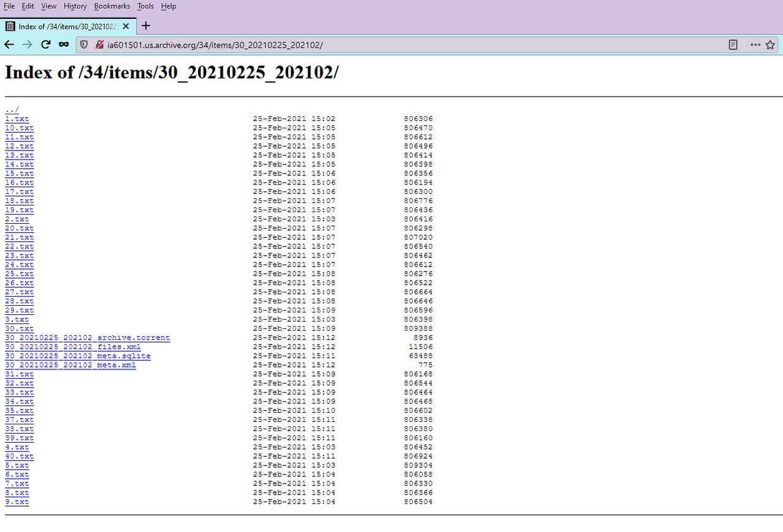Open the 24.txt file link
This screenshot has width=783, height=532.
[19, 265]
